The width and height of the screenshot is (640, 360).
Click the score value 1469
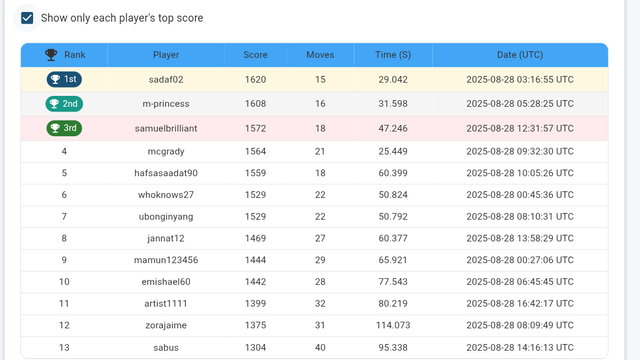pos(256,238)
